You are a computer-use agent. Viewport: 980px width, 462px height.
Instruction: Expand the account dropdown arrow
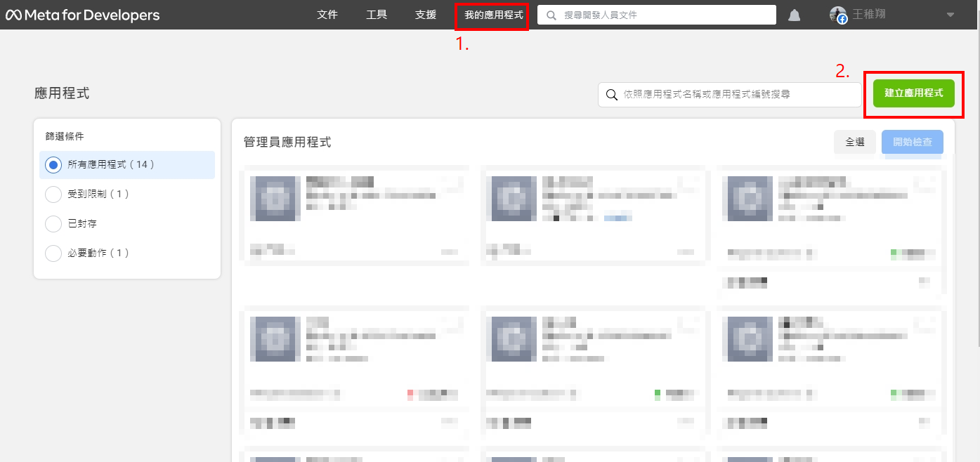coord(950,15)
